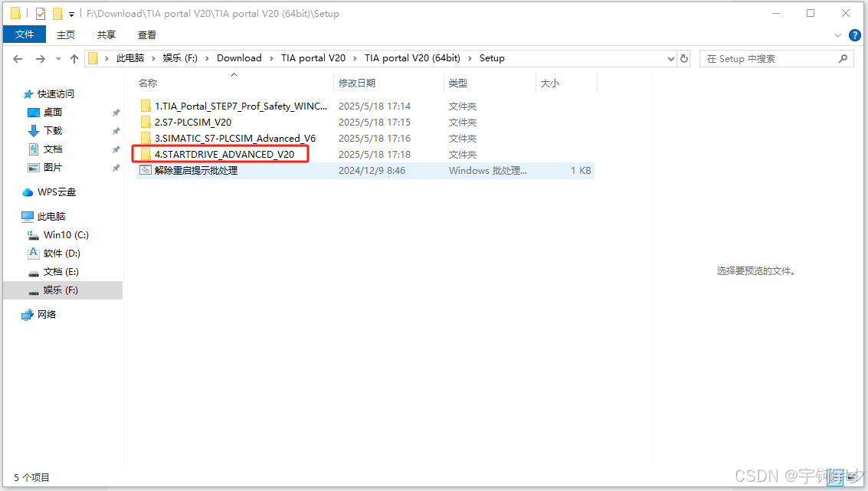Expand chevron after Download breadcrumb
This screenshot has width=868, height=491.
(x=271, y=59)
